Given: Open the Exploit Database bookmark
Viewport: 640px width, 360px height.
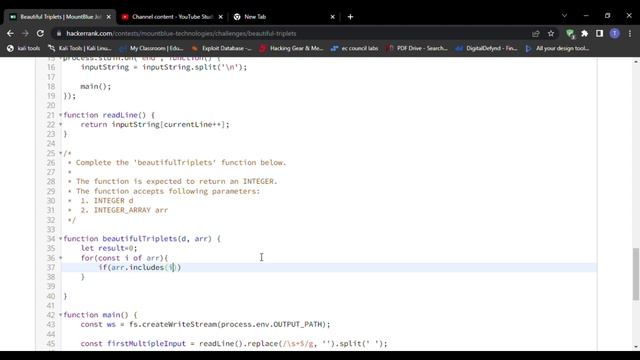Looking at the screenshot, I should [x=222, y=48].
